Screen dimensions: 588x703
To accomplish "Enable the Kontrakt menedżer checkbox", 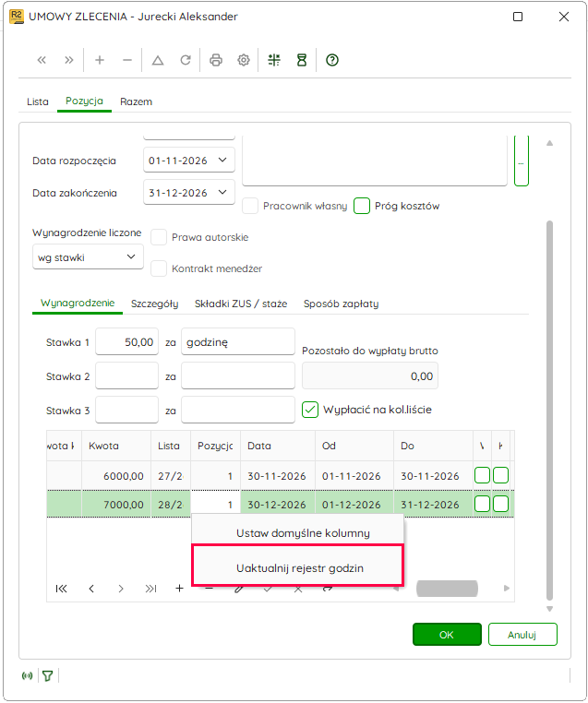I will coord(159,268).
